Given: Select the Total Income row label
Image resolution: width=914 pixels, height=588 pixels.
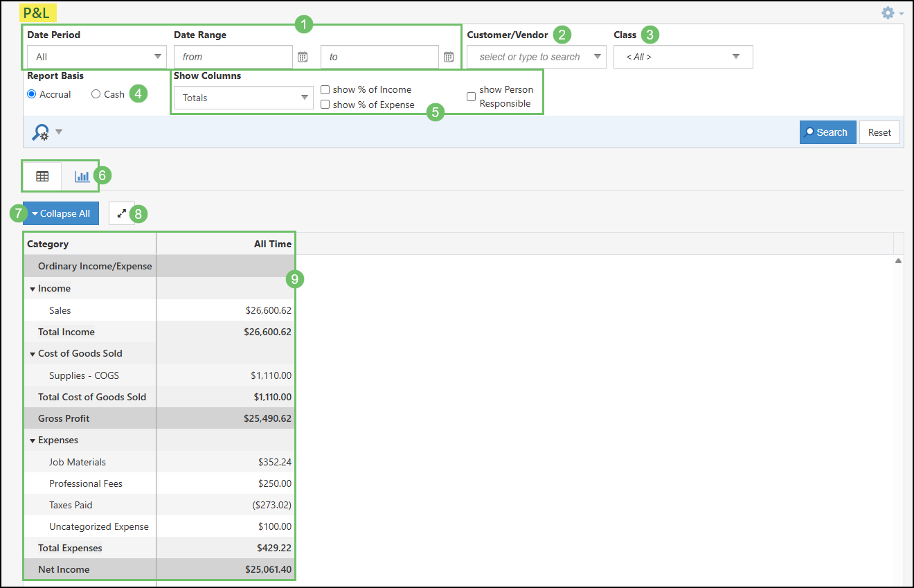Looking at the screenshot, I should click(66, 332).
